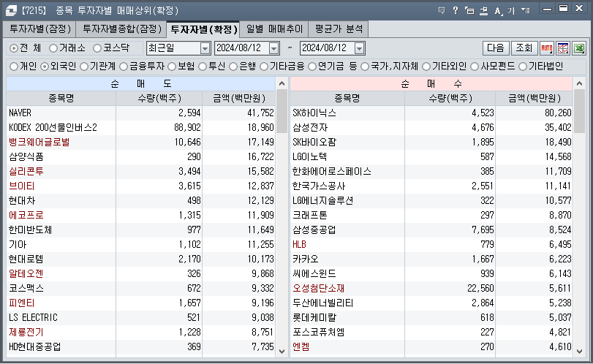Click the down arrow of 순매도 scrollbar
Image resolution: width=593 pixels, height=364 pixels.
282,351
